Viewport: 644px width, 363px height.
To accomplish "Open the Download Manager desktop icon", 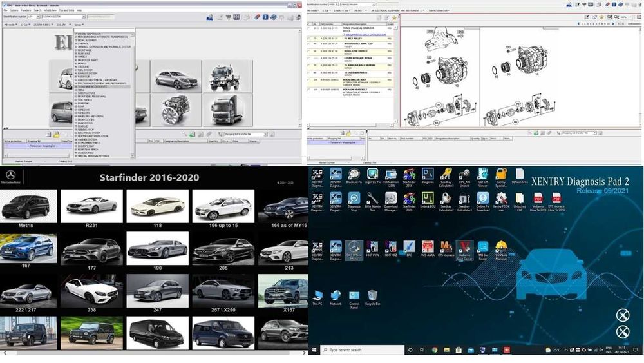I will pyautogui.click(x=391, y=202).
